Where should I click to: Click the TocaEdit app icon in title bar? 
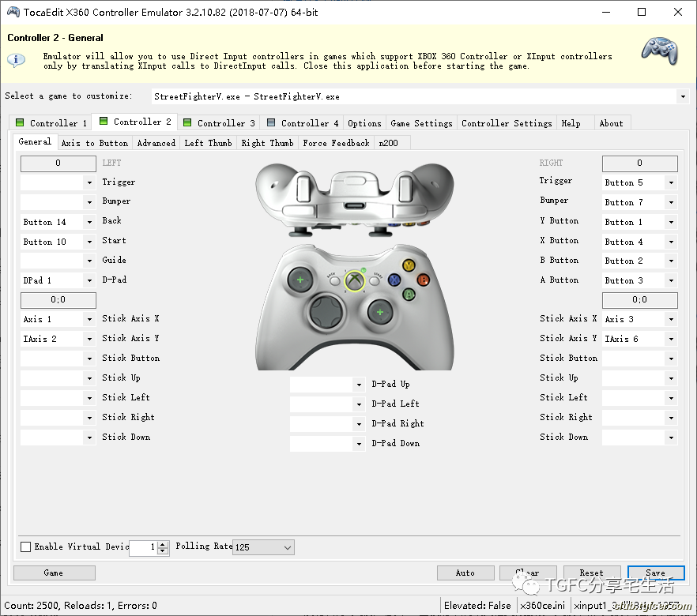13,12
